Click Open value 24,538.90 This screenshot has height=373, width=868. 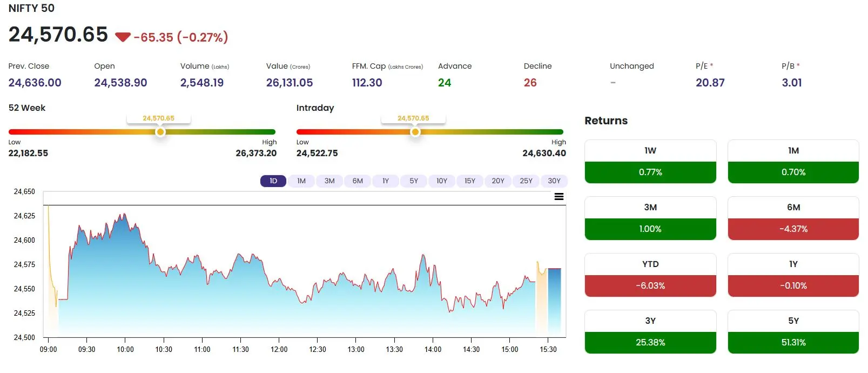click(120, 83)
